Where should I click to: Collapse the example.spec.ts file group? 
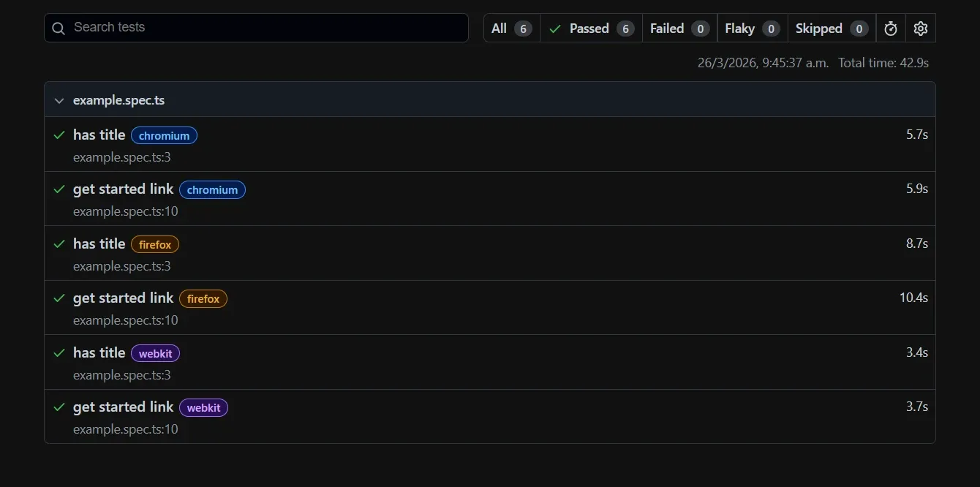click(x=59, y=100)
